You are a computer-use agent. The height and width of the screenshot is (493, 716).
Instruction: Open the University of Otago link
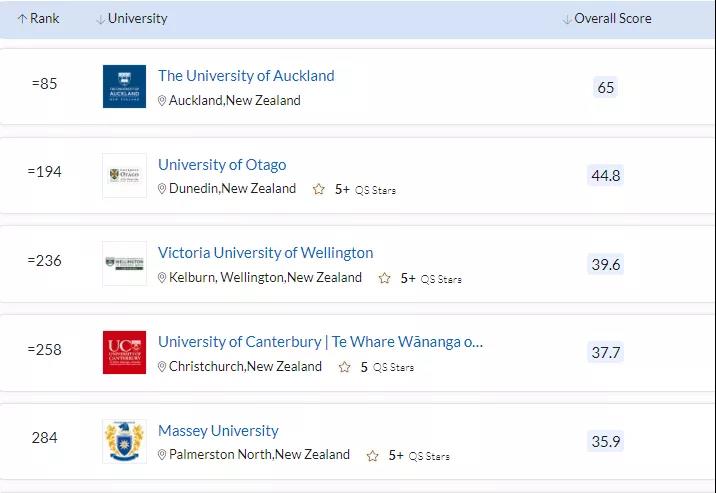[222, 165]
